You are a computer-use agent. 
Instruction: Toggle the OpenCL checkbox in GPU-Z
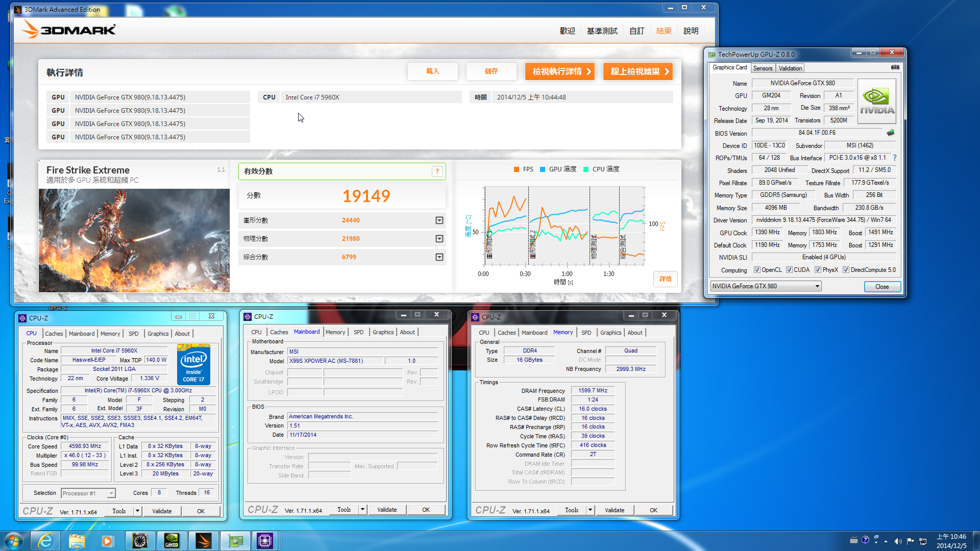757,270
